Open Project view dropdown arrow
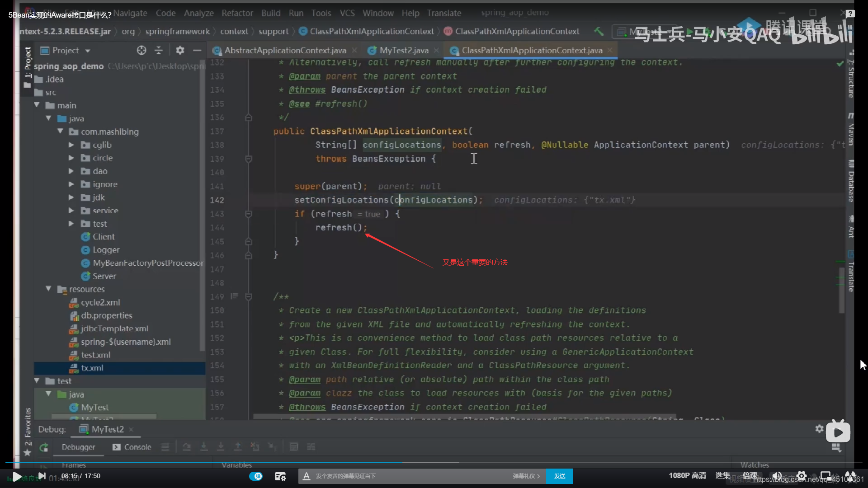Screen dimensions: 868x488 pyautogui.click(x=88, y=51)
